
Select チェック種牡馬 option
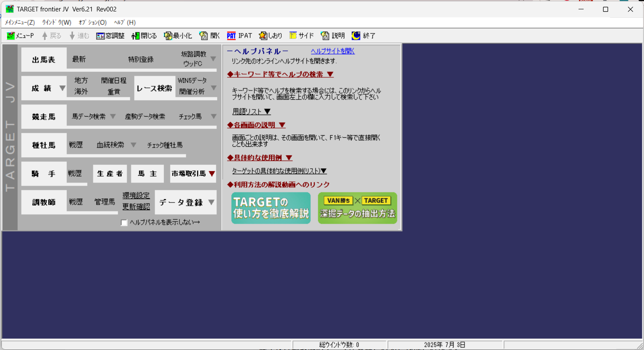point(165,145)
